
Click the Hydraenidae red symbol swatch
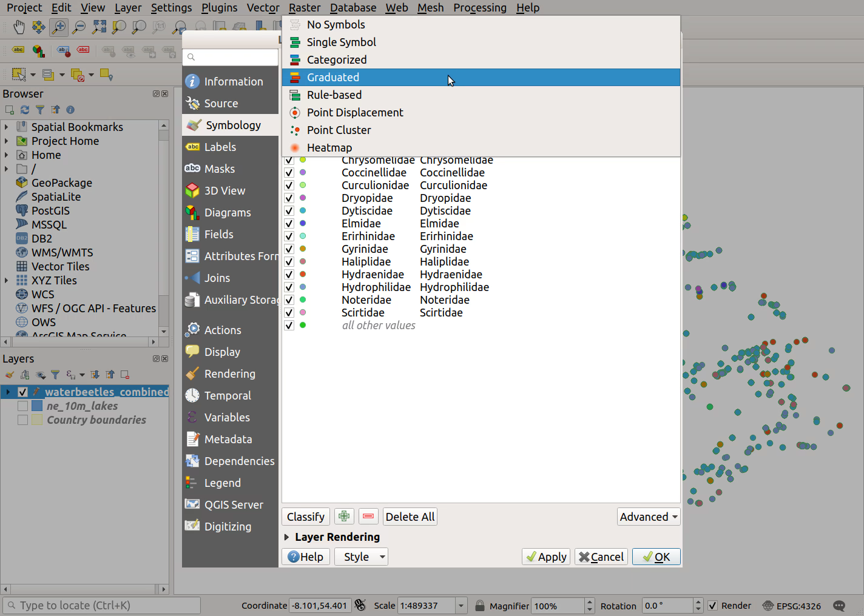click(x=303, y=274)
